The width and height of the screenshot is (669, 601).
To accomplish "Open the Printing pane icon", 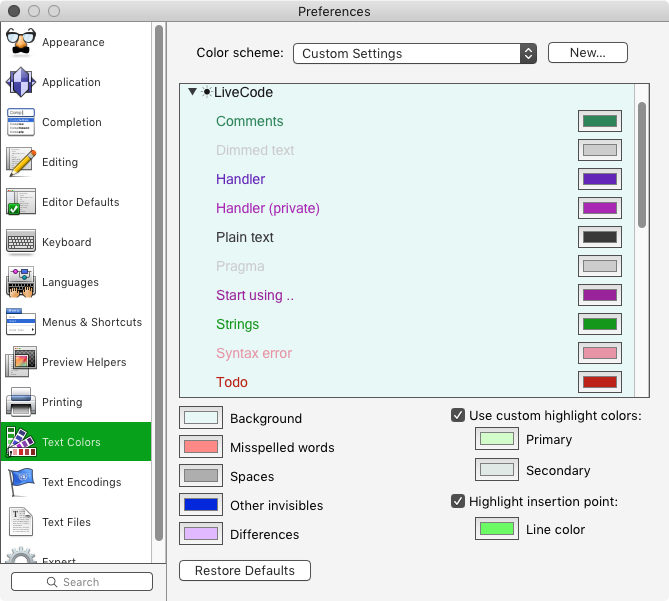I will point(21,402).
